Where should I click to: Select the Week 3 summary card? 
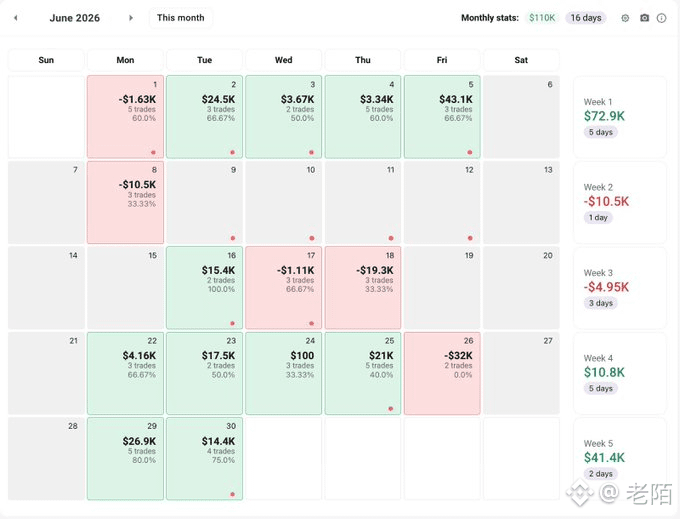620,288
